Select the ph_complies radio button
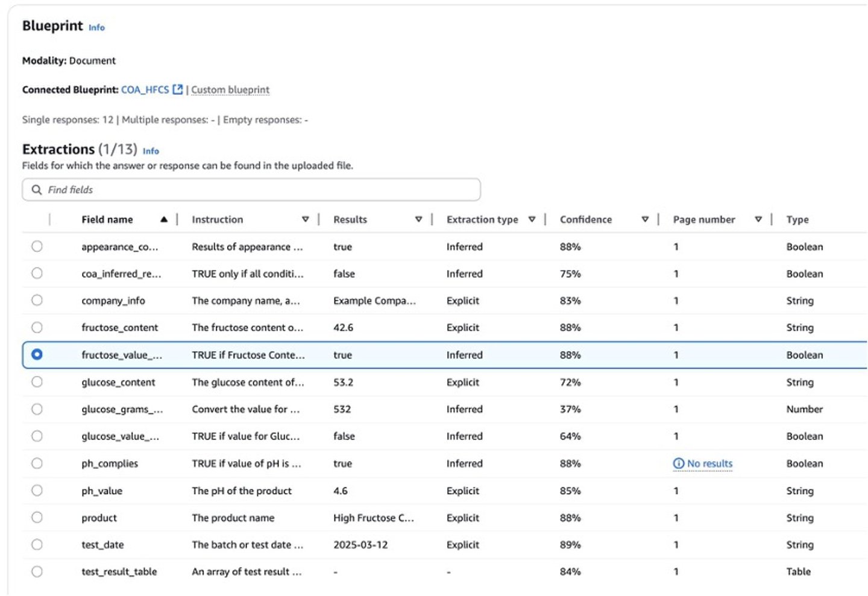868x596 pixels. click(x=37, y=463)
